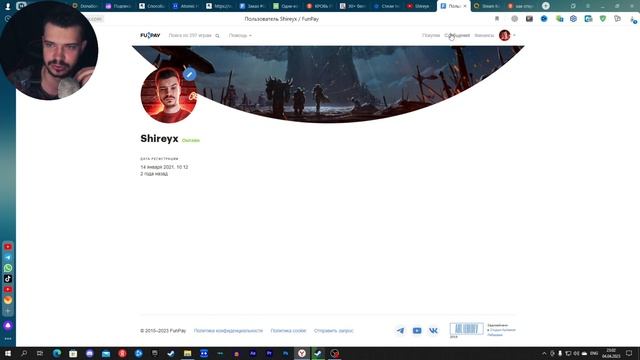Viewport: 640px width, 360px height.
Task: Launch Alice assistant in browser sidebar
Action: (x=8, y=326)
